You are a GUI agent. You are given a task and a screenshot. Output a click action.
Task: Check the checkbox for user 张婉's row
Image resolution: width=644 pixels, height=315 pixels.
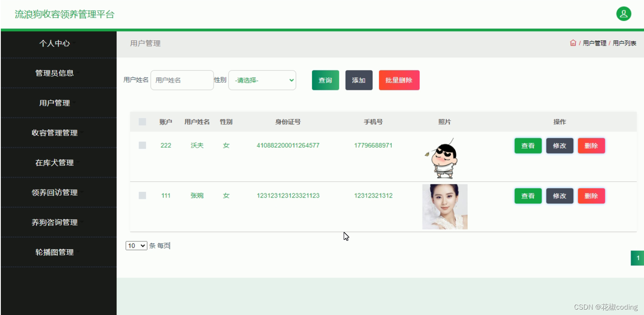tap(142, 196)
